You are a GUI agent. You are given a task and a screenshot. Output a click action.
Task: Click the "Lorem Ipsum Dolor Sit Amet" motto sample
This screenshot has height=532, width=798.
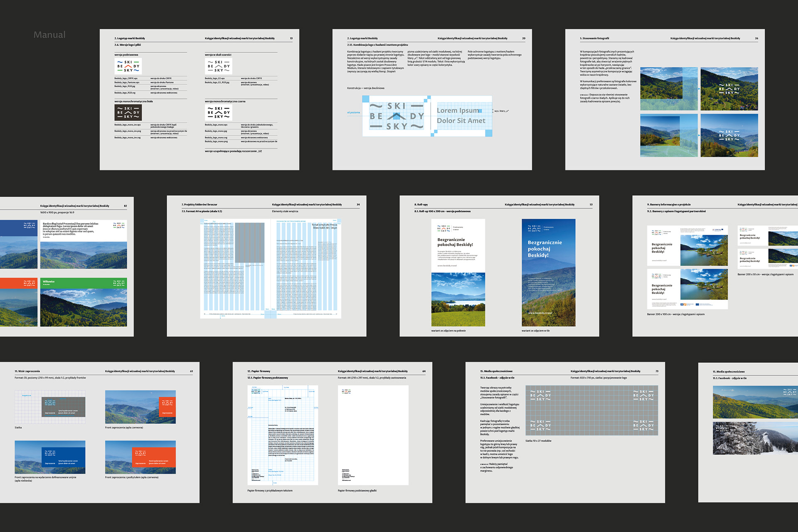point(461,116)
